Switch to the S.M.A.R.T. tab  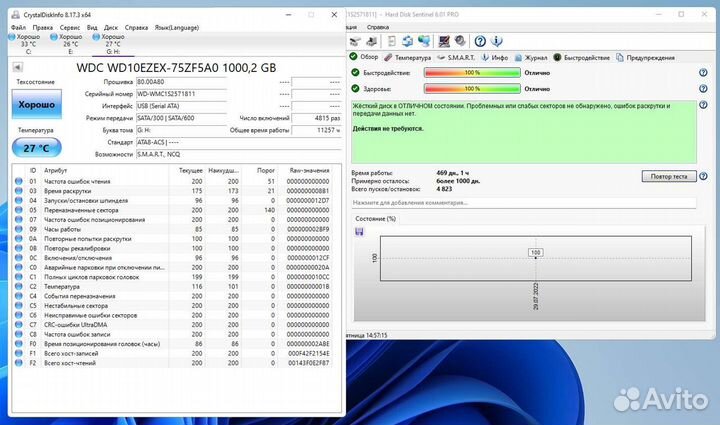click(x=456, y=57)
